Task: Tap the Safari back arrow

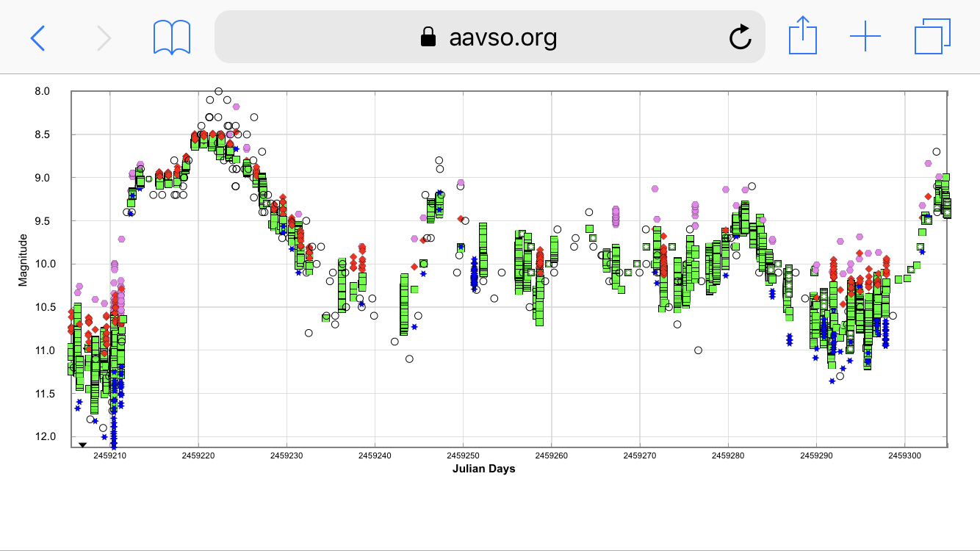Action: click(x=37, y=37)
